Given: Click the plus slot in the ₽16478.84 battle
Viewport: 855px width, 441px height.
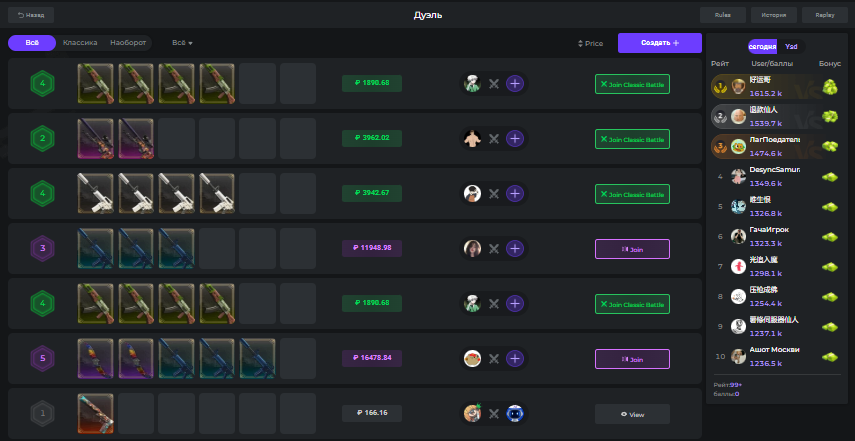Looking at the screenshot, I should pyautogui.click(x=515, y=359).
